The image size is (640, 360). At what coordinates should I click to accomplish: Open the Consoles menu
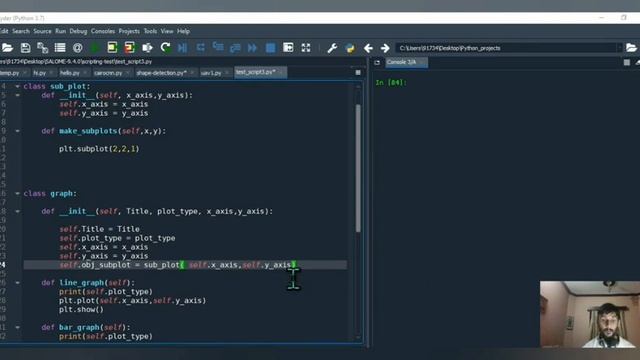click(x=103, y=31)
